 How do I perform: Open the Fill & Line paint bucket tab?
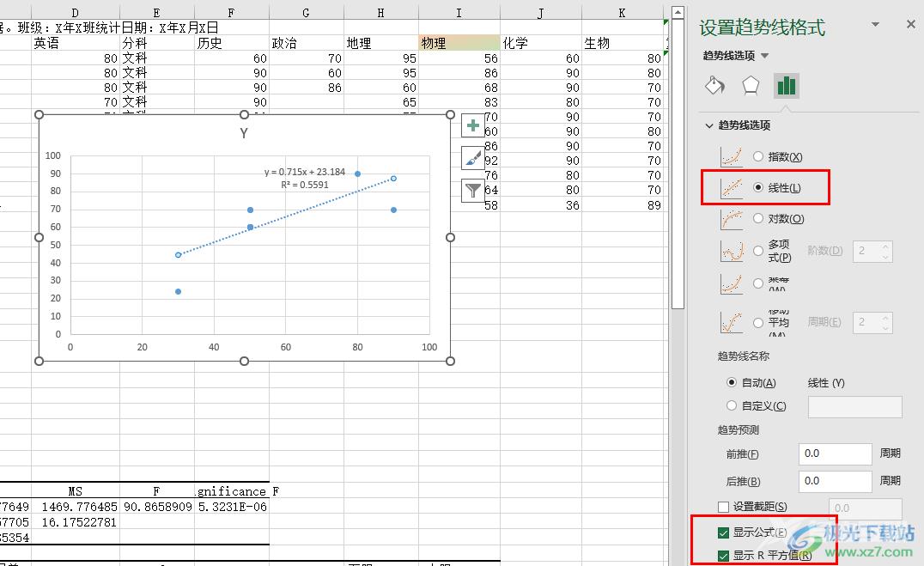714,86
